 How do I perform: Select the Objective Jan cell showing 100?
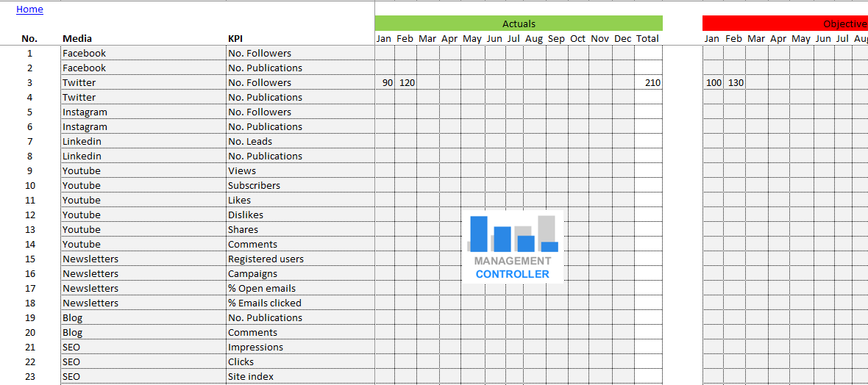(713, 83)
